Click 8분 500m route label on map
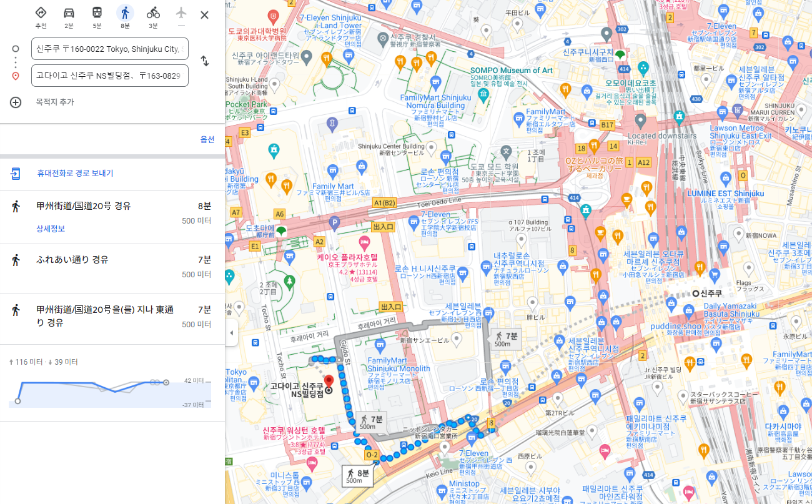 pyautogui.click(x=357, y=476)
